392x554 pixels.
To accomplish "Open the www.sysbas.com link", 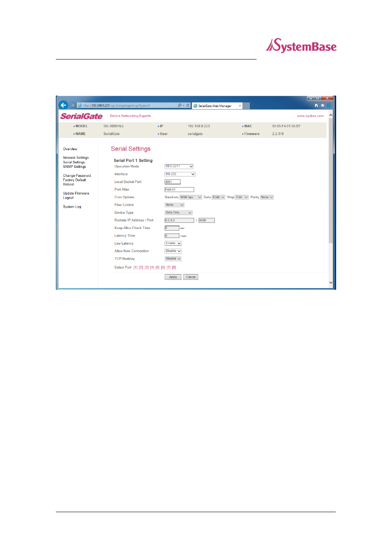I will [x=310, y=116].
